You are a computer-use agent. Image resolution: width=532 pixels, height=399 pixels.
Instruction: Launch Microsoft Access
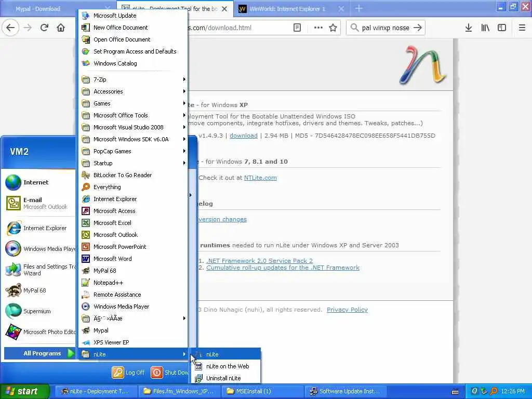pos(133,211)
